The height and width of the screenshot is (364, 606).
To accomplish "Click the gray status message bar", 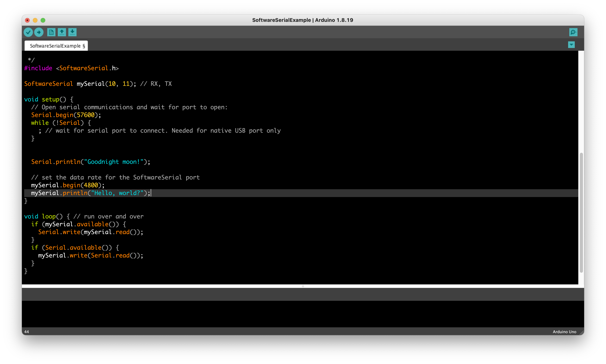I will 303,294.
